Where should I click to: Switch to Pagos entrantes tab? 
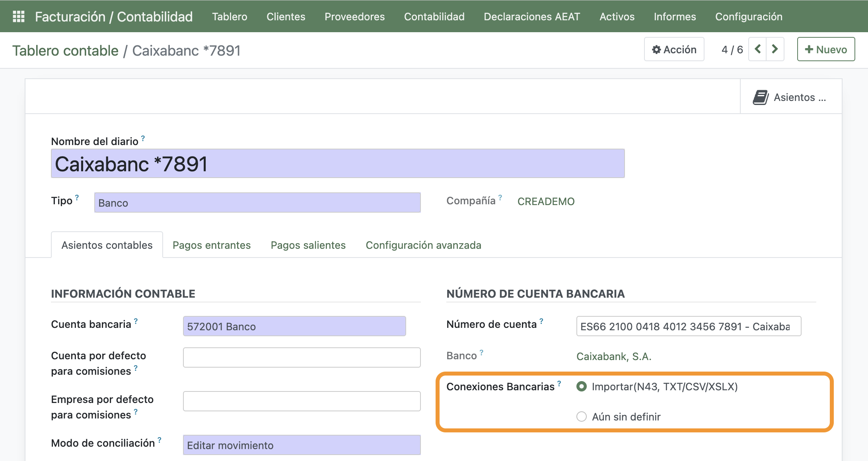click(212, 245)
